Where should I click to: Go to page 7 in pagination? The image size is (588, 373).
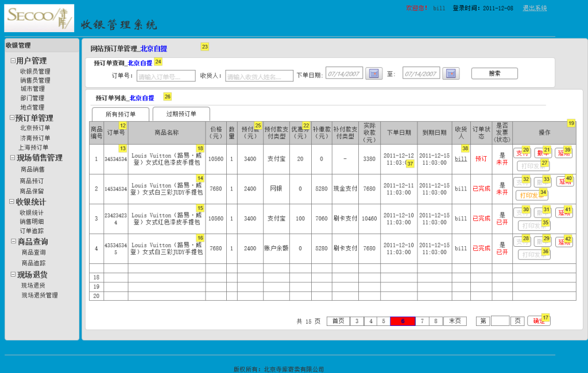pyautogui.click(x=422, y=321)
